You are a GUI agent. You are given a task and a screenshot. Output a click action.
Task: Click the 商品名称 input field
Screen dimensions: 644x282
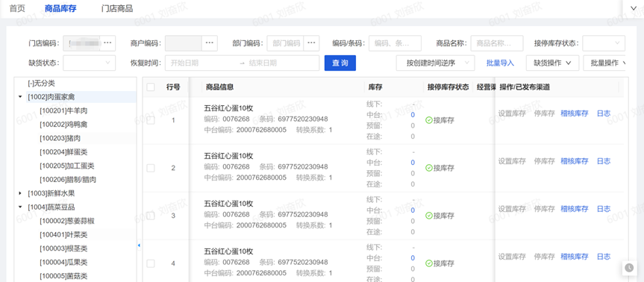click(497, 43)
